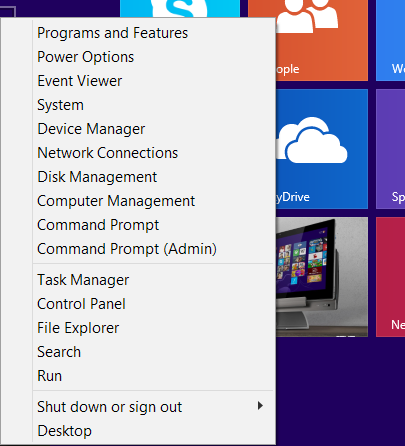Viewport: 405px width, 446px height.
Task: Open the People tile
Action: (322, 40)
